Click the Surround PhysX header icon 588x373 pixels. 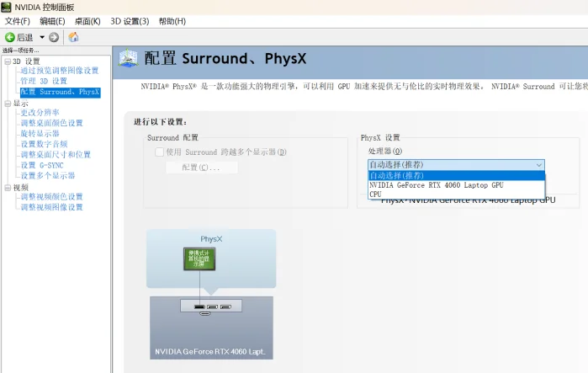[x=128, y=59]
